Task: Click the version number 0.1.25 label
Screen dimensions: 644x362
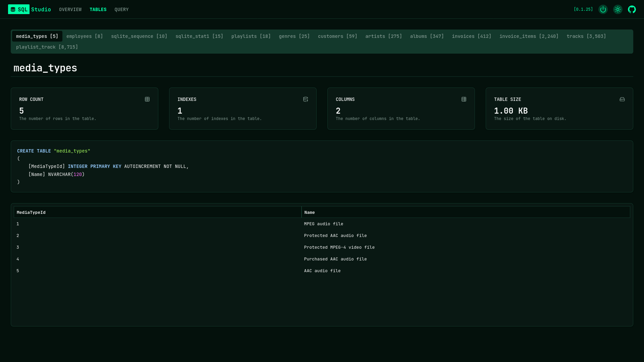Action: point(583,9)
